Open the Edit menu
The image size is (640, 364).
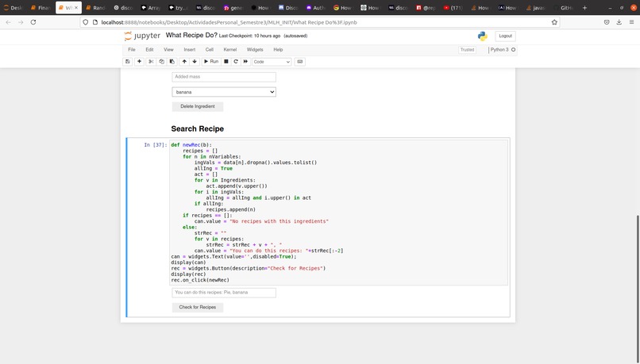(149, 50)
